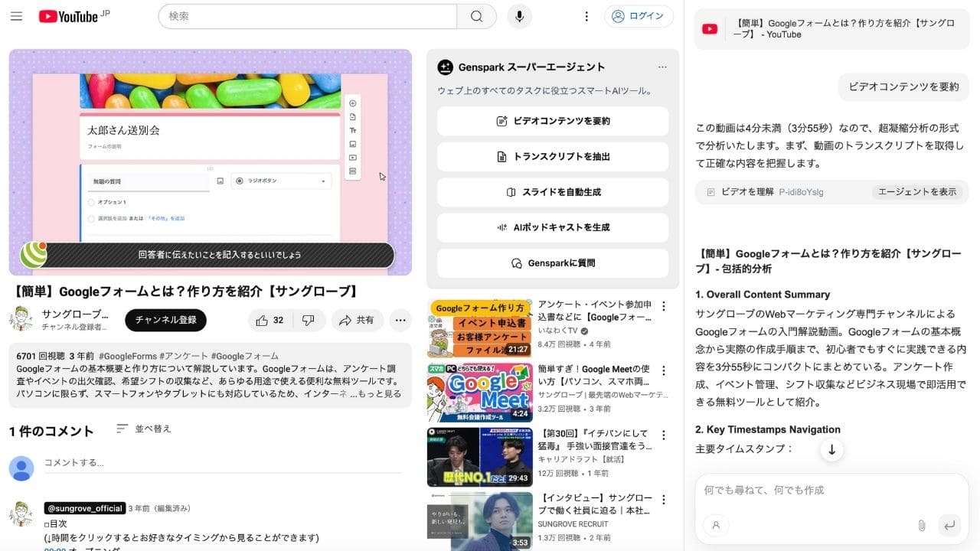Click own avatar beside comment field
The image size is (980, 551).
click(x=21, y=468)
